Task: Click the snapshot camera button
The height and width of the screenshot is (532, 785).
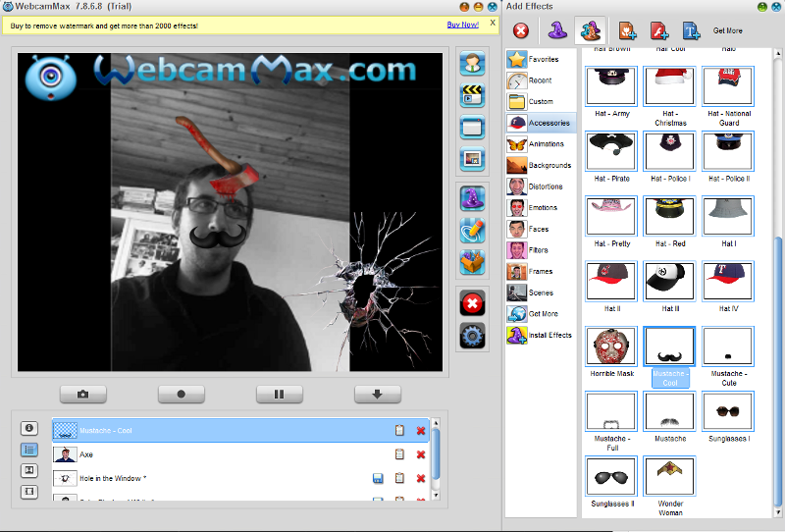Action: [83, 395]
